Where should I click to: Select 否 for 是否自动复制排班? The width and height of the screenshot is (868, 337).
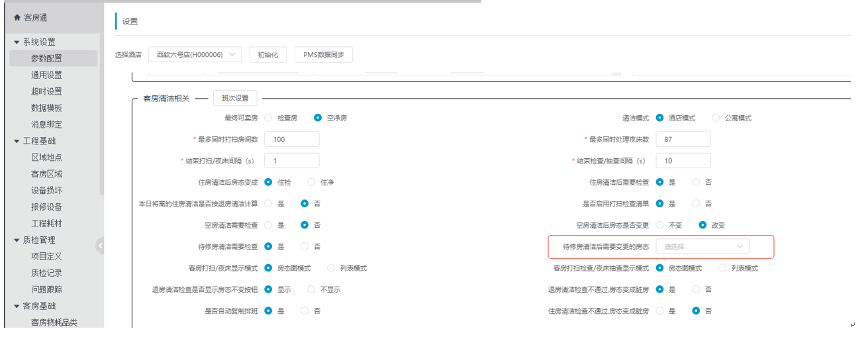tap(305, 311)
